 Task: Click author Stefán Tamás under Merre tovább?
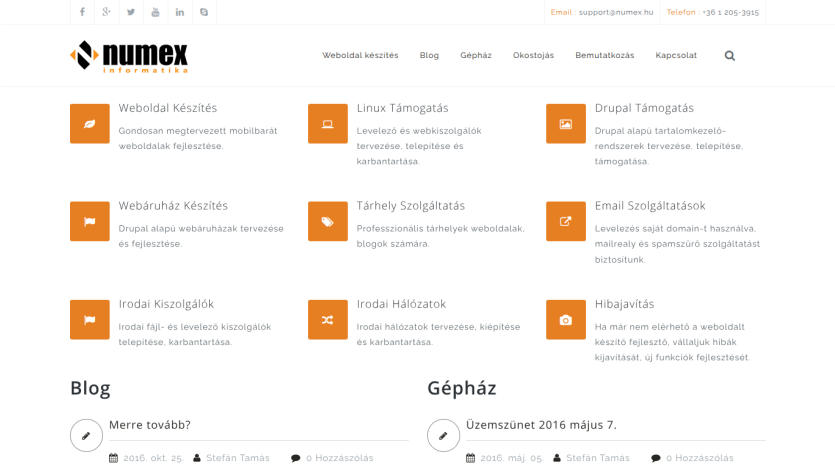[x=238, y=458]
